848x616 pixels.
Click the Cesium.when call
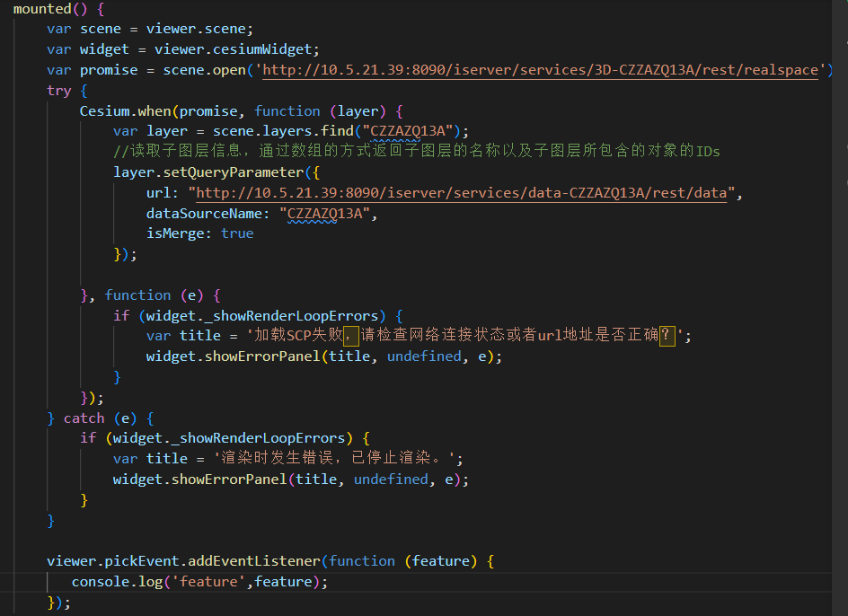click(x=125, y=111)
